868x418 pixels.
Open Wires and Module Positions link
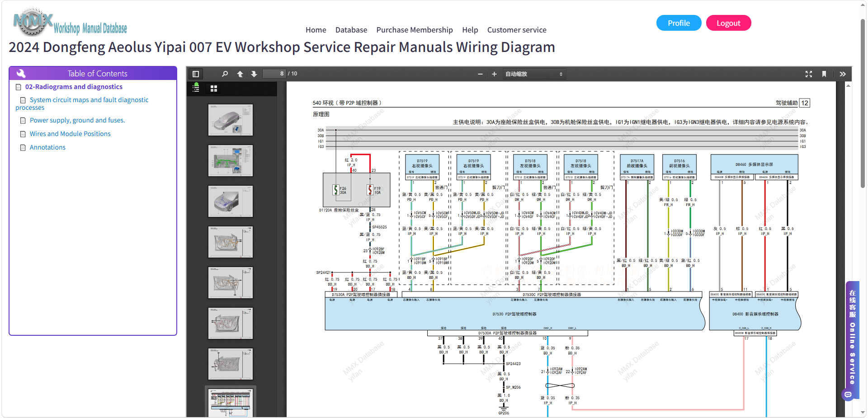click(70, 134)
